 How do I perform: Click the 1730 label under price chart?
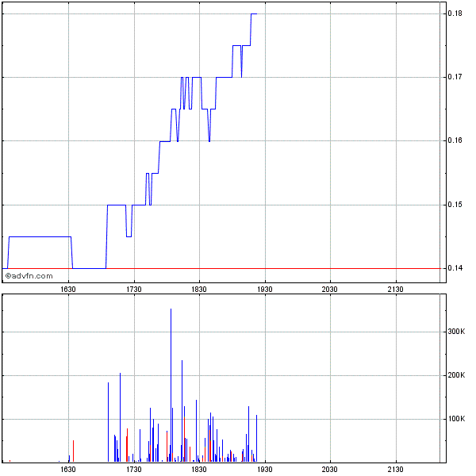coord(134,290)
